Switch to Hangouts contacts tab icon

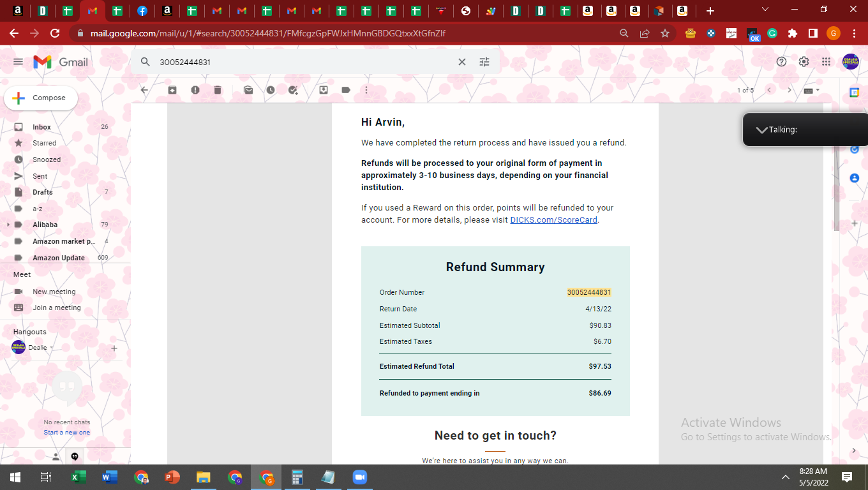[x=56, y=457]
